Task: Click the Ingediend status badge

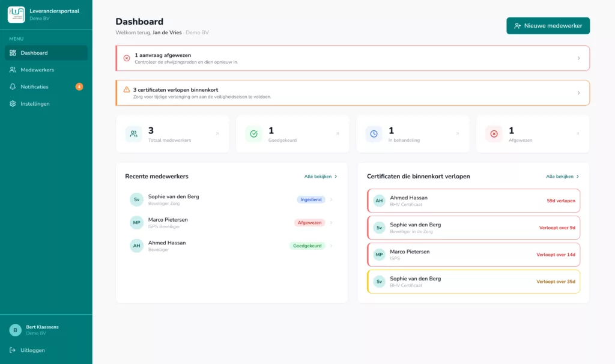Action: (x=311, y=199)
